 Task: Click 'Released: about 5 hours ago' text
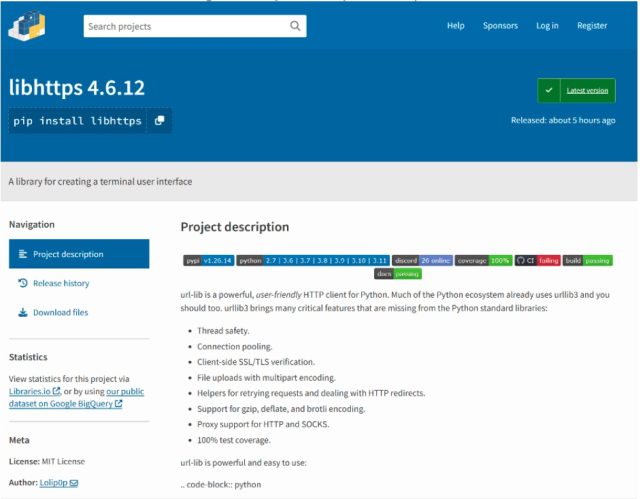pos(563,120)
